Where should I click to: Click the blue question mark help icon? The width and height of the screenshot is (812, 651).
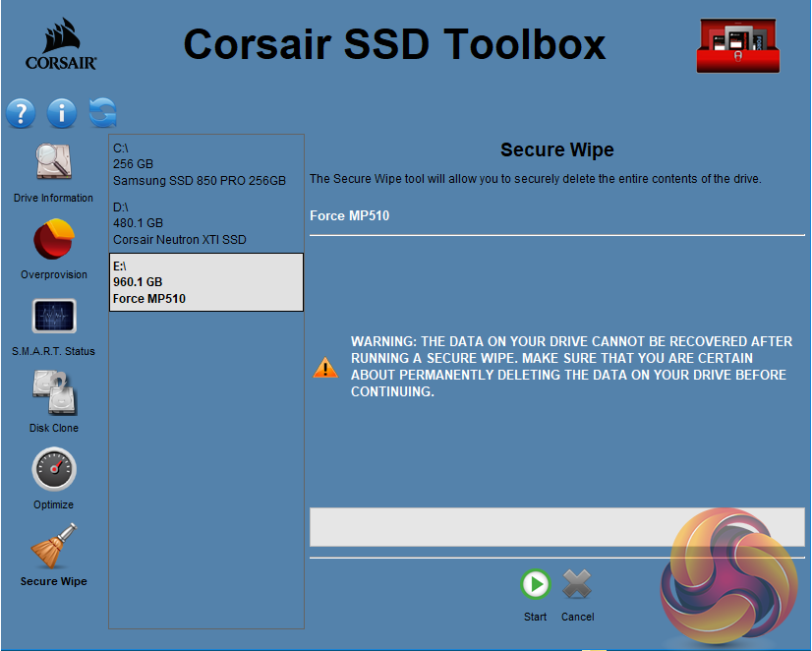pos(21,113)
